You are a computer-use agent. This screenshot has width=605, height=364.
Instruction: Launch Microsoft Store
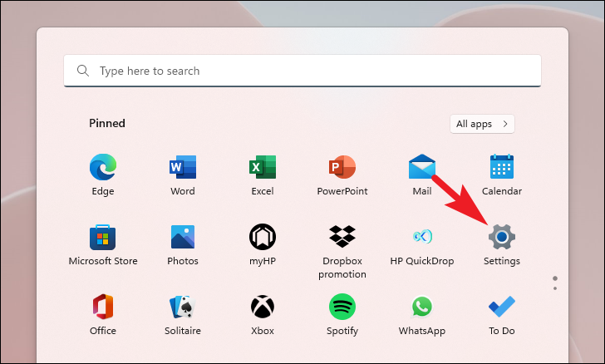[x=103, y=244]
